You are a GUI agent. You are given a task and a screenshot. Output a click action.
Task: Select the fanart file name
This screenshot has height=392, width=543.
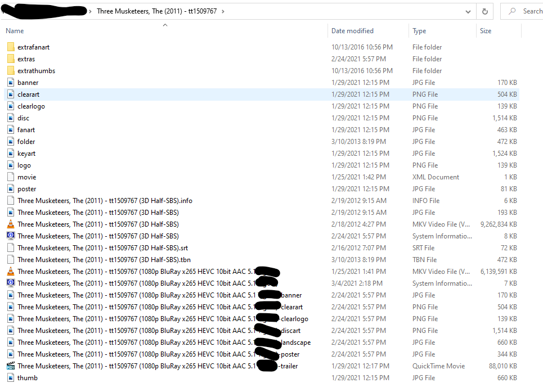pyautogui.click(x=26, y=130)
